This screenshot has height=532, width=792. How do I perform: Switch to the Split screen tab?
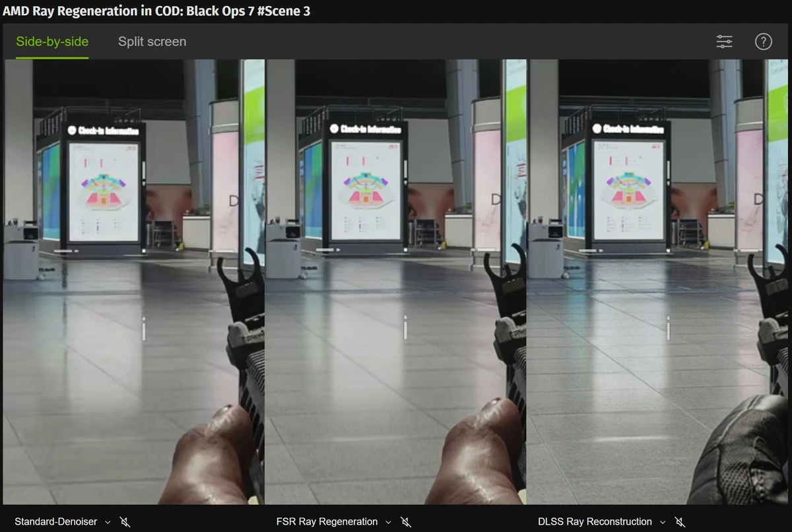tap(152, 41)
